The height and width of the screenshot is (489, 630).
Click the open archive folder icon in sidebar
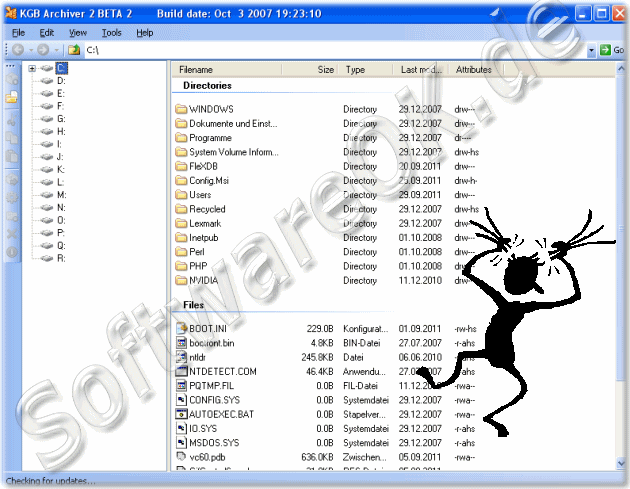tap(12, 97)
